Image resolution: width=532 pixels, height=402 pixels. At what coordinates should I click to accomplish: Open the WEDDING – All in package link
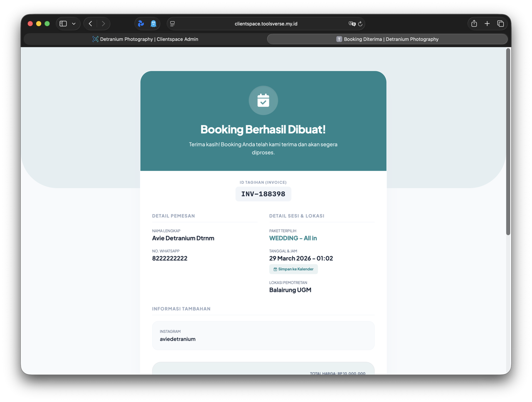click(x=293, y=238)
